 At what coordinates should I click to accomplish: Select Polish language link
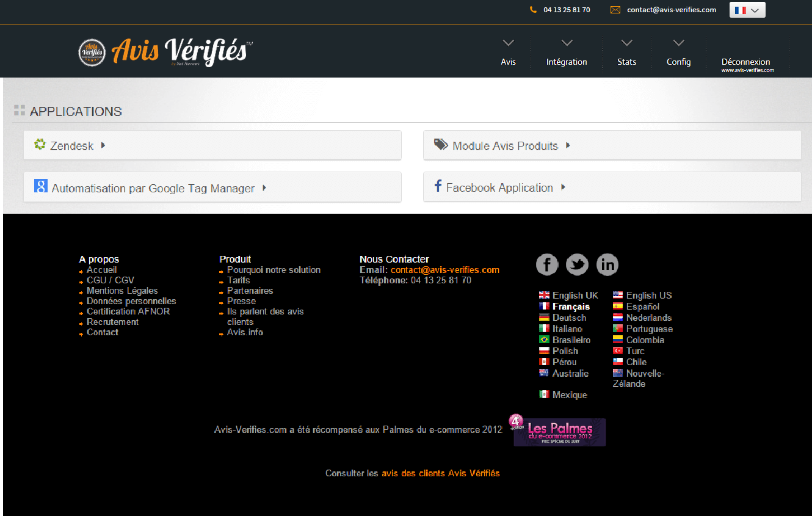565,351
